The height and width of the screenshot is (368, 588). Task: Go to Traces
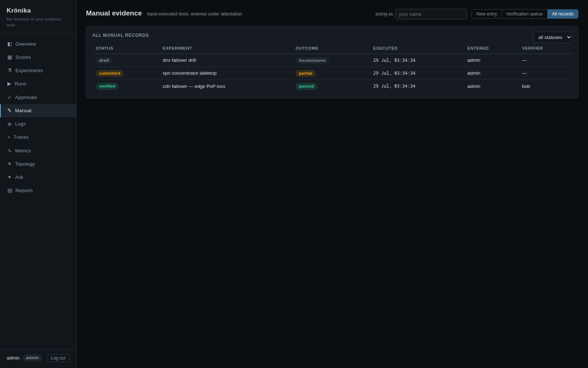click(38, 137)
